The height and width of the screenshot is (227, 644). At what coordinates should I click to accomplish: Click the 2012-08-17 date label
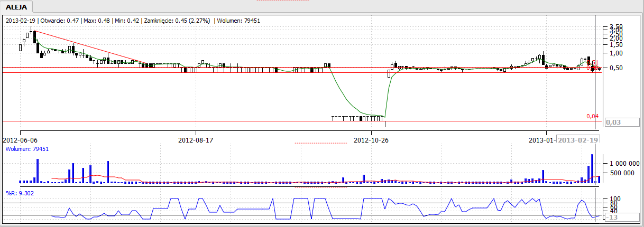point(196,140)
